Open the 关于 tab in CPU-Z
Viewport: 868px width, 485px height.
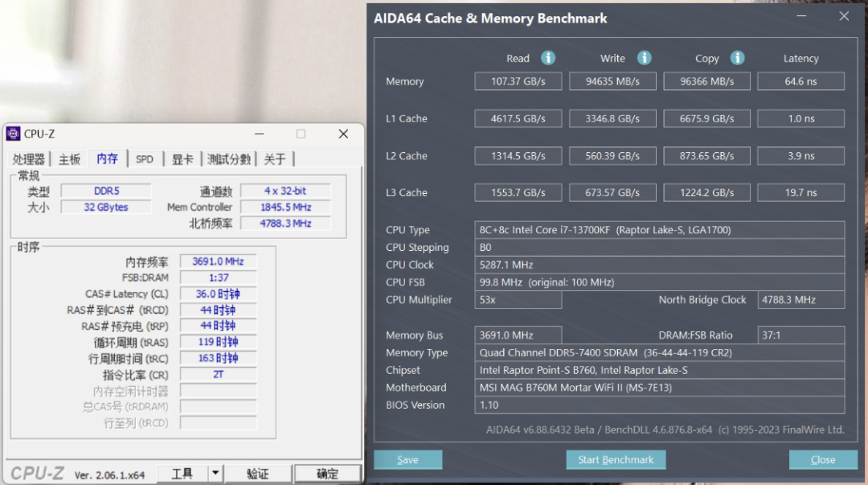[275, 159]
